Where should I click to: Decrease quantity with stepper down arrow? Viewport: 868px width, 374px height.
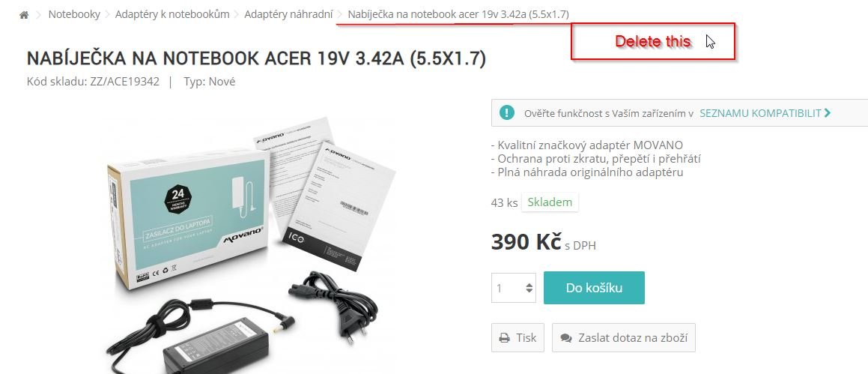529,291
